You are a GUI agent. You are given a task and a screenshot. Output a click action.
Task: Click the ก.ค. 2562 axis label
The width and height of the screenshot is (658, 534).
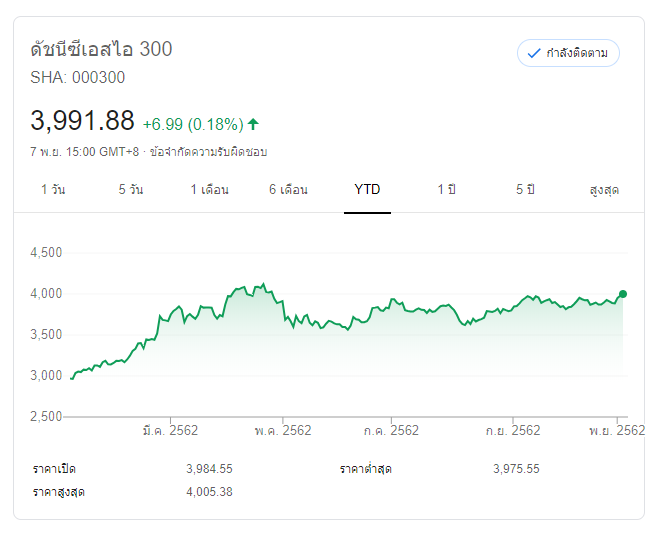click(391, 430)
